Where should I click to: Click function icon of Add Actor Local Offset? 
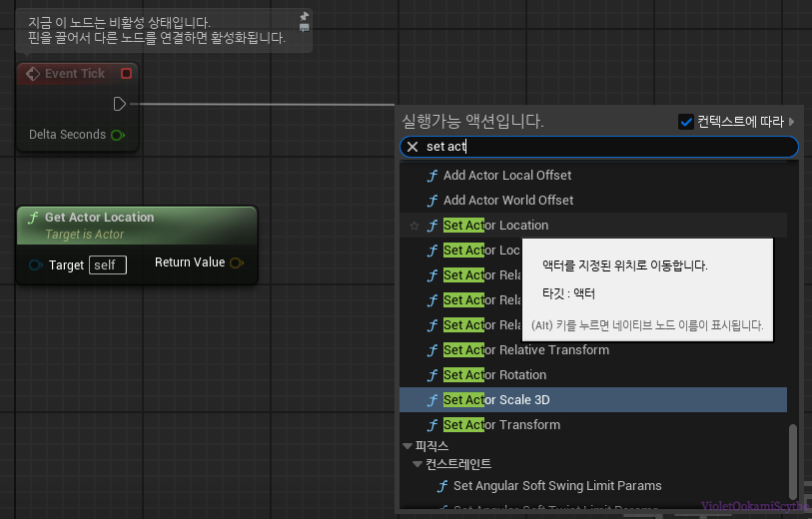click(432, 176)
